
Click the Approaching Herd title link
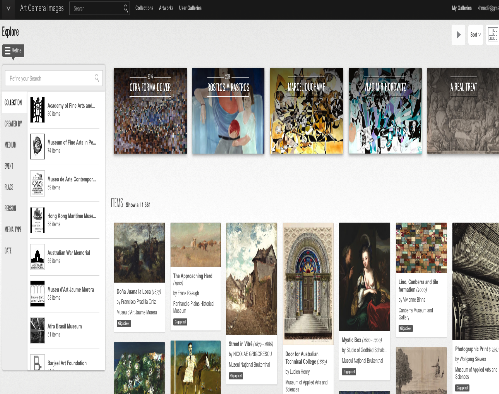click(x=193, y=279)
